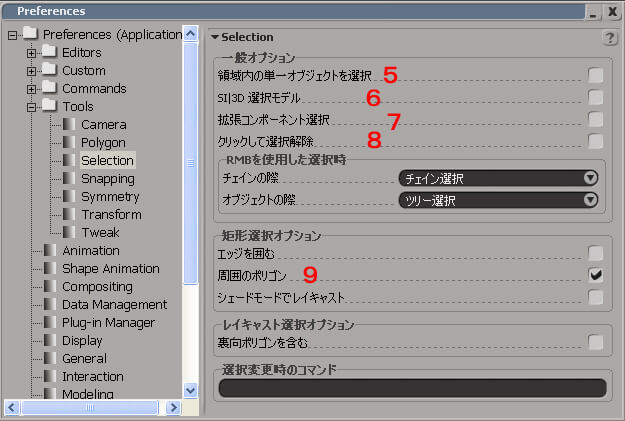Click the General preference icon
The height and width of the screenshot is (421, 625).
point(50,358)
